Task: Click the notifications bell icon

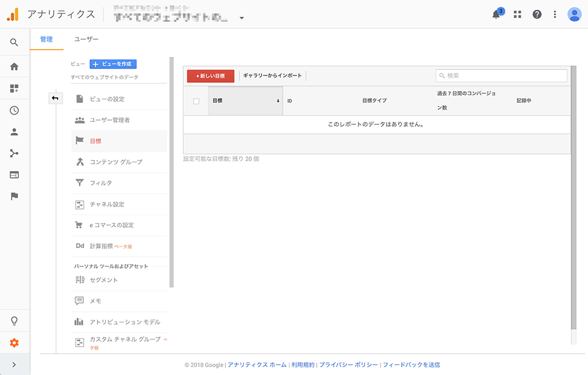Action: tap(497, 15)
